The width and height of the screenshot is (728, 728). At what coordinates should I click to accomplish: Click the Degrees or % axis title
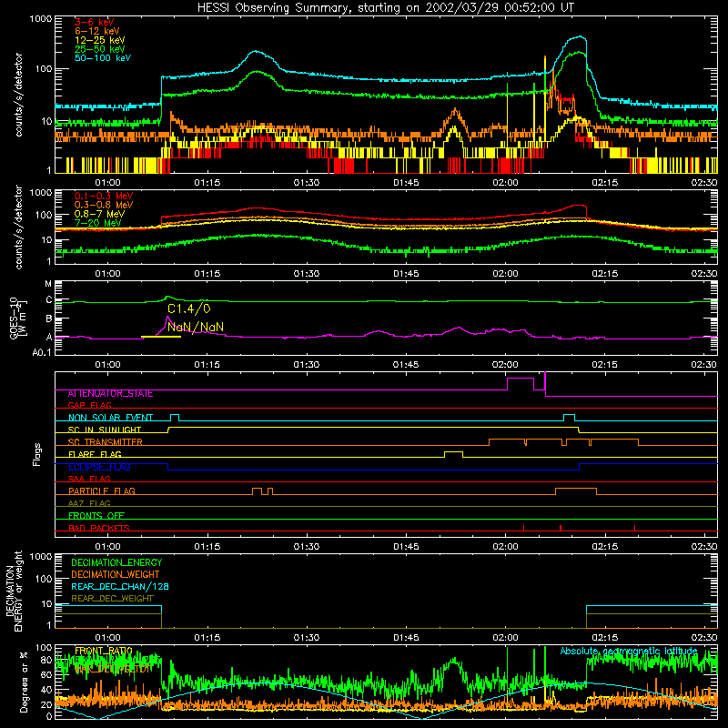(x=24, y=682)
